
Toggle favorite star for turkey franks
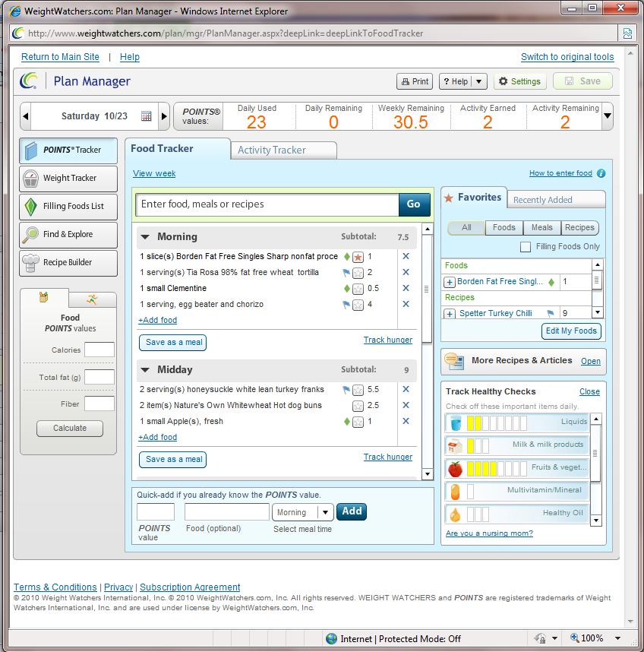tap(358, 390)
